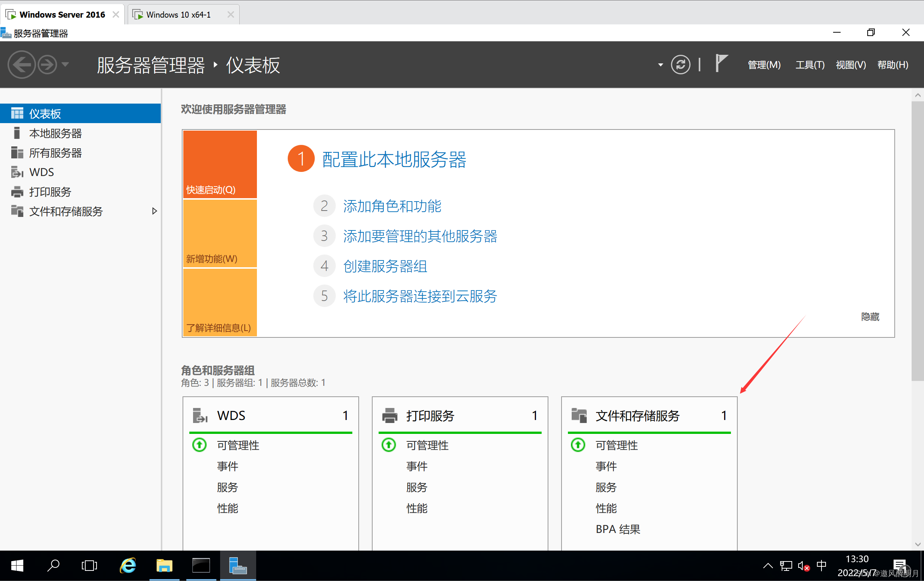Click the refresh dashboard icon

point(680,65)
